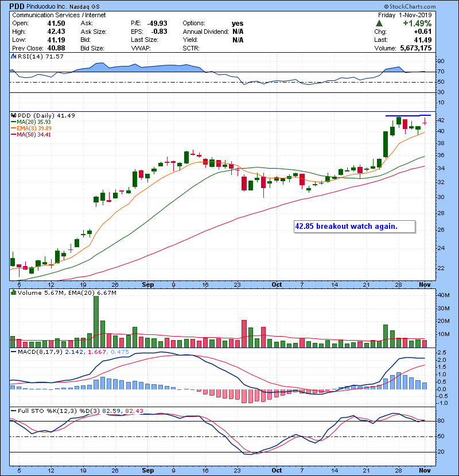This screenshot has height=476, width=459.
Task: Click the Full STO legend line marker
Action: pyautogui.click(x=13, y=411)
